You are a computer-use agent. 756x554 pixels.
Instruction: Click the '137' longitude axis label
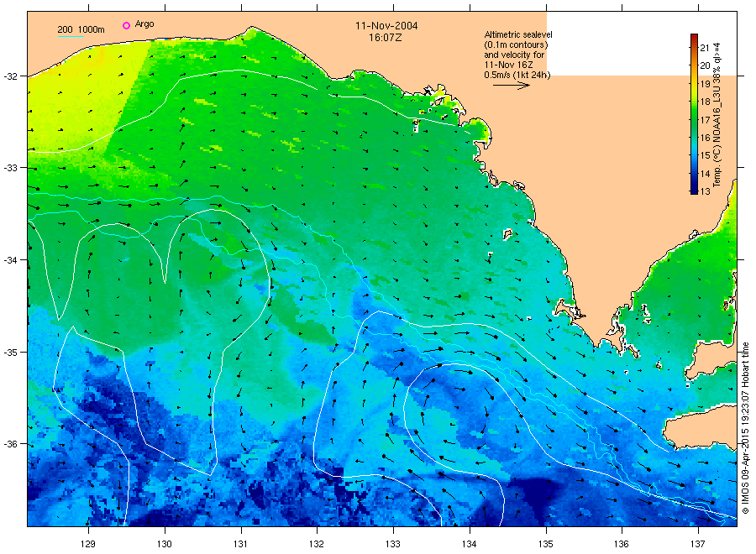[697, 544]
